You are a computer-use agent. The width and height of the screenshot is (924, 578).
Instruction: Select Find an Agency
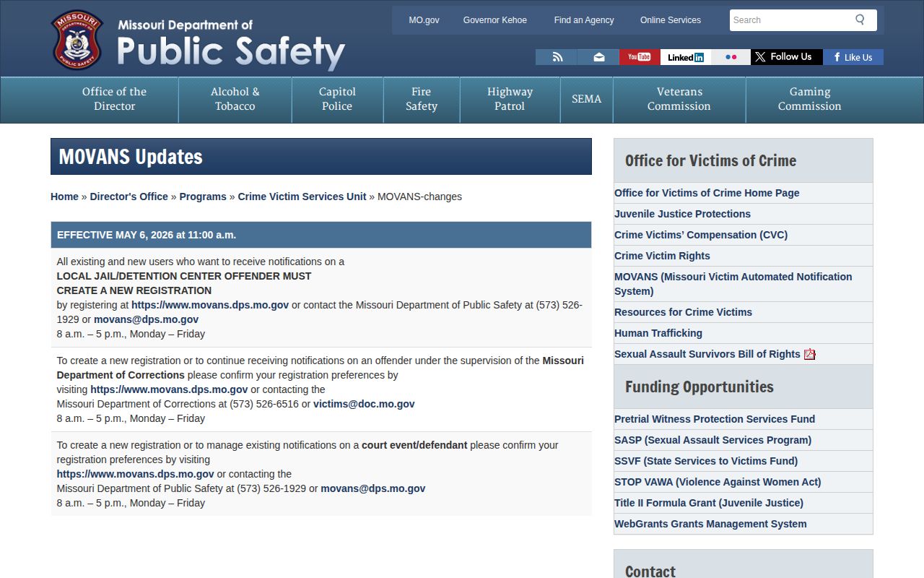[x=584, y=20]
